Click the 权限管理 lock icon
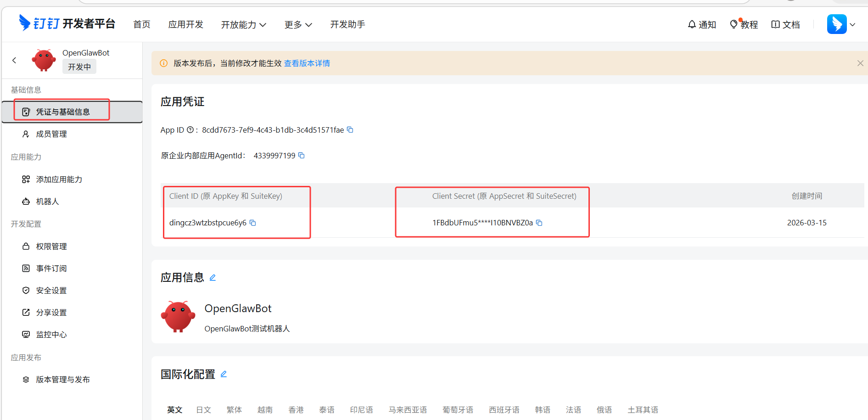 tap(26, 246)
